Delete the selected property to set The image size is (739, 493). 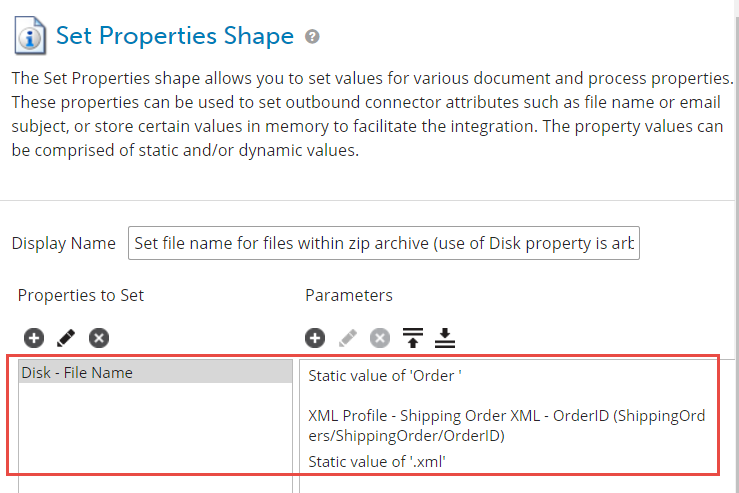coord(98,338)
